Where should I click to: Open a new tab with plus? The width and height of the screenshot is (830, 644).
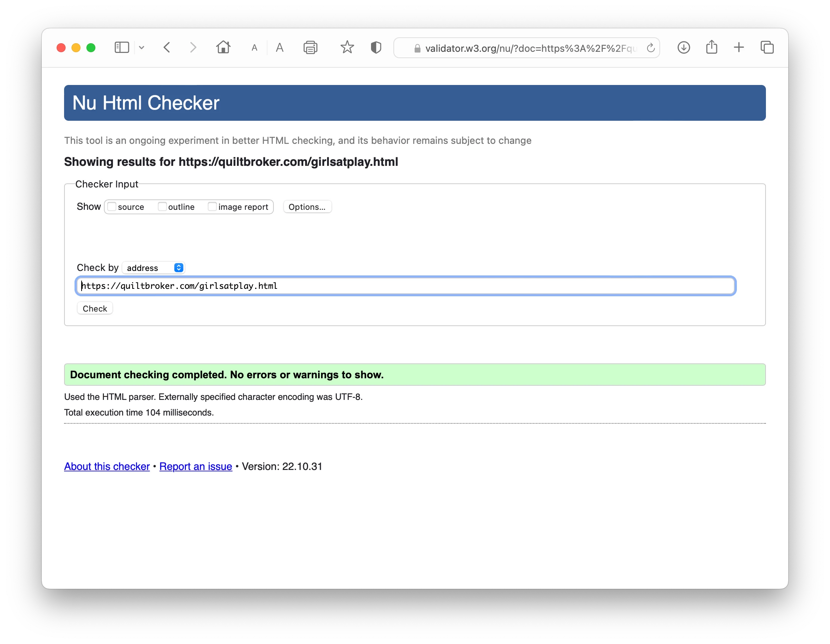click(x=738, y=48)
